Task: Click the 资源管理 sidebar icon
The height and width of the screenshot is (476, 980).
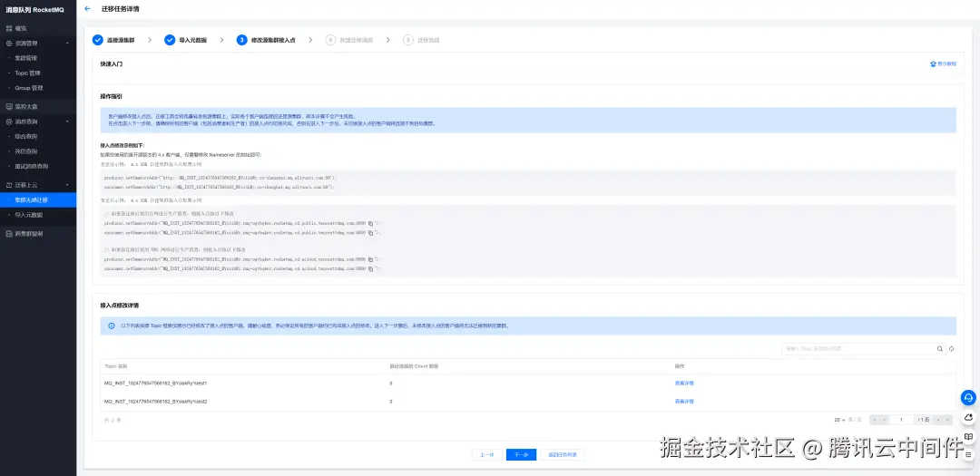Action: [9, 44]
